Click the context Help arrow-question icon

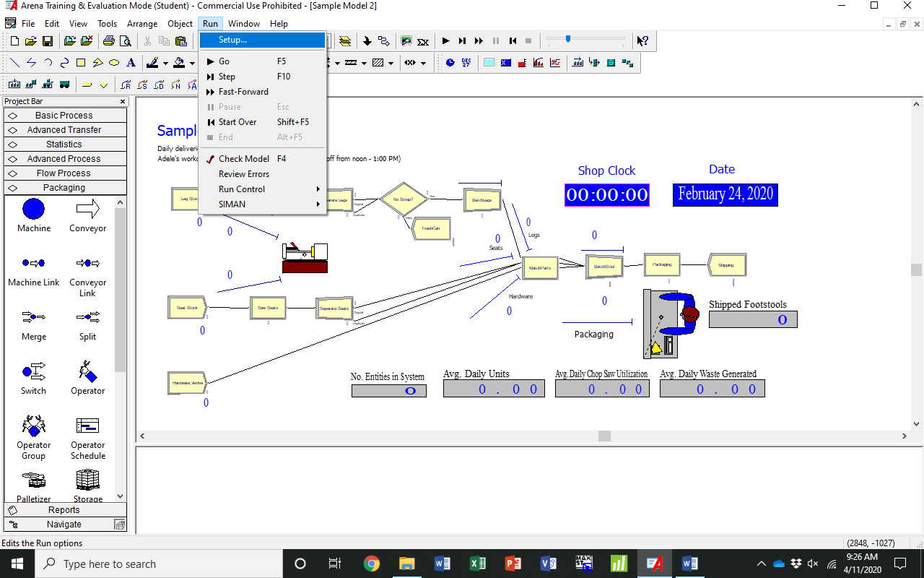[x=642, y=41]
